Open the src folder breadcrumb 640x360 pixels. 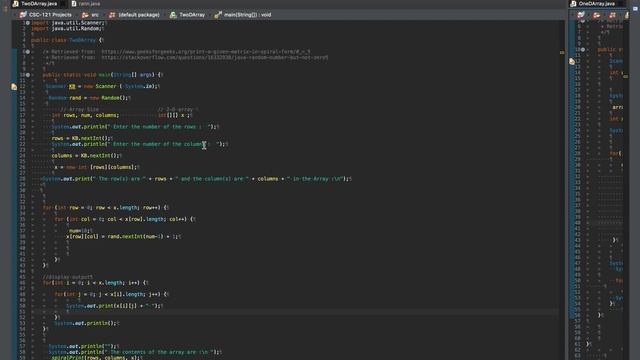click(95, 15)
